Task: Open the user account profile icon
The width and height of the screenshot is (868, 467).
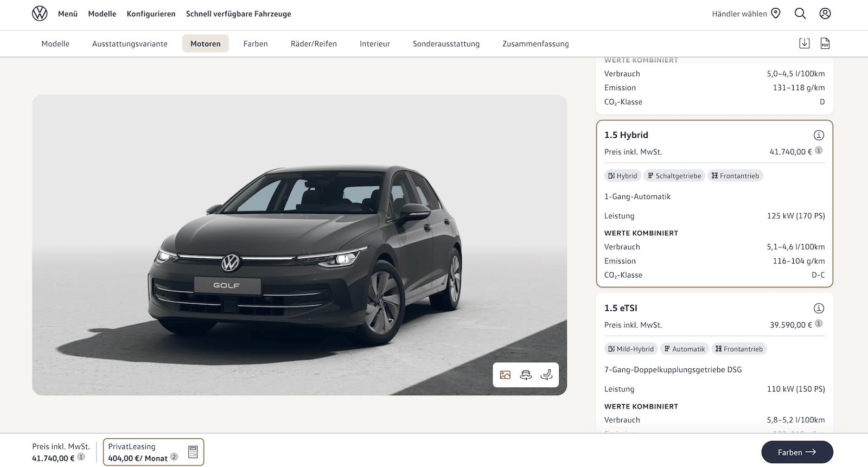Action: point(825,14)
